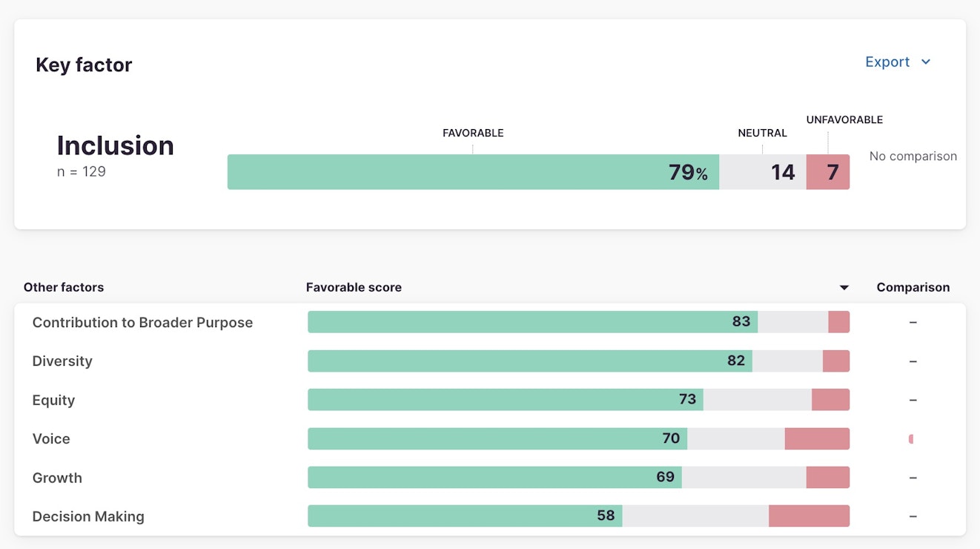The height and width of the screenshot is (549, 980).
Task: Select the Voice factor label
Action: tap(51, 439)
